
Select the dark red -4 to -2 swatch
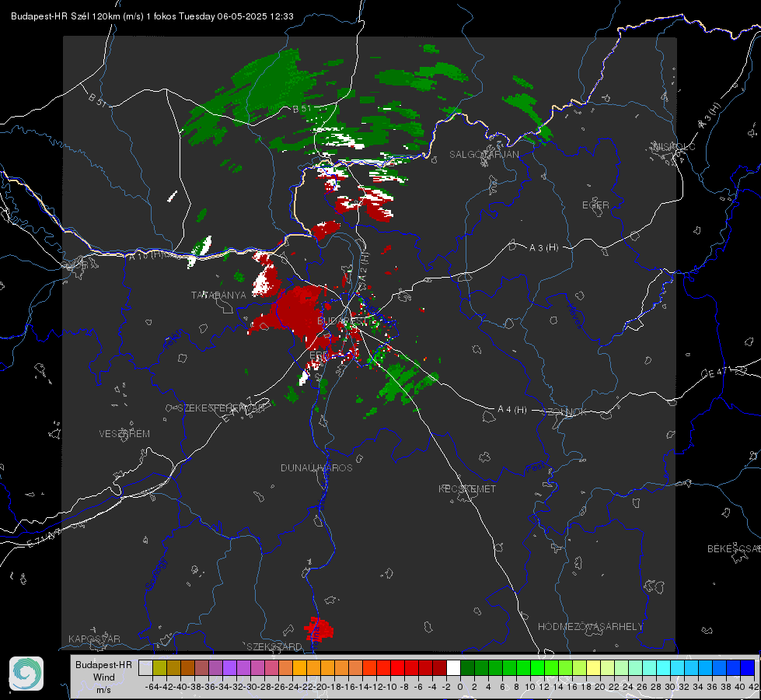coord(439,667)
